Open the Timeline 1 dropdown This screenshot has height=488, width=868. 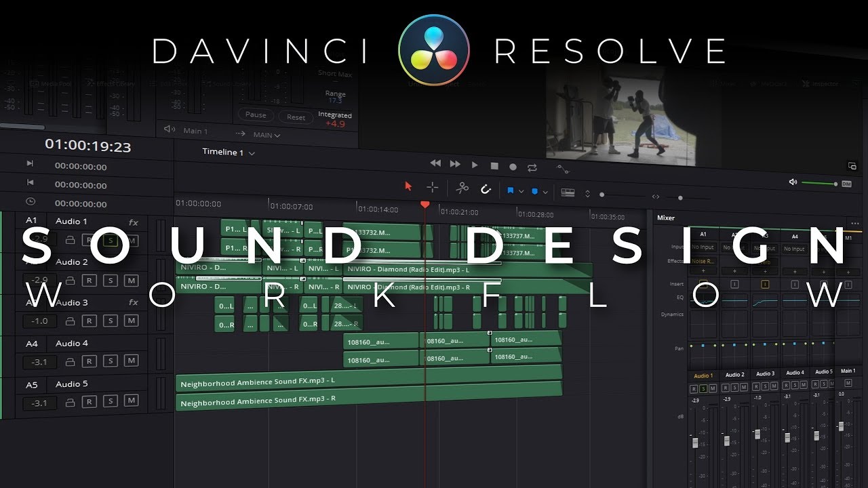coord(229,152)
